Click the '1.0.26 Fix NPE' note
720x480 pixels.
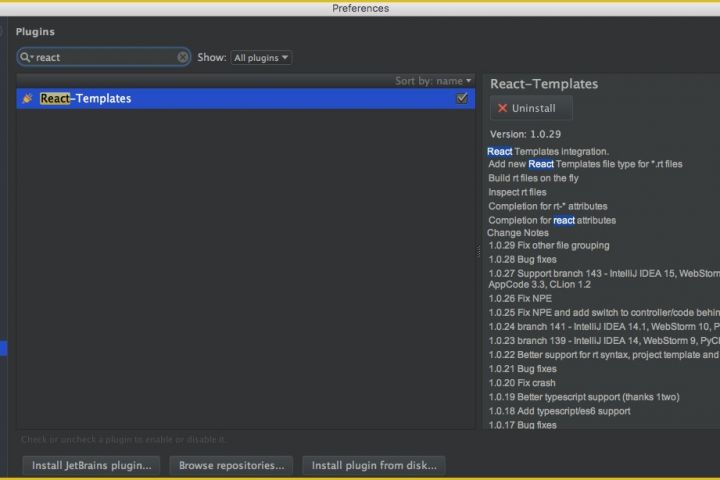pos(520,299)
